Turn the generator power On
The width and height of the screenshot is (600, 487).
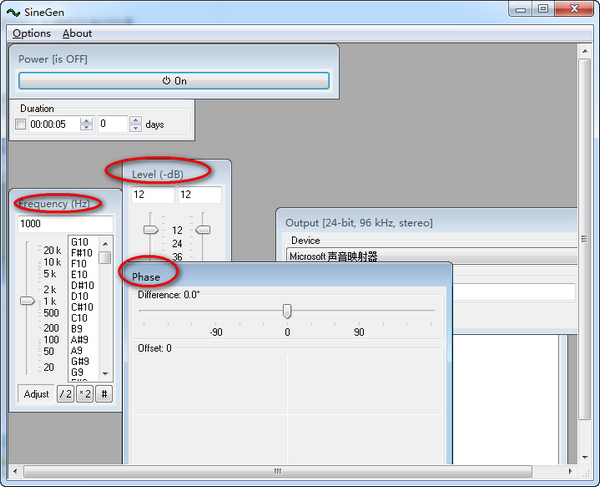coord(174,81)
